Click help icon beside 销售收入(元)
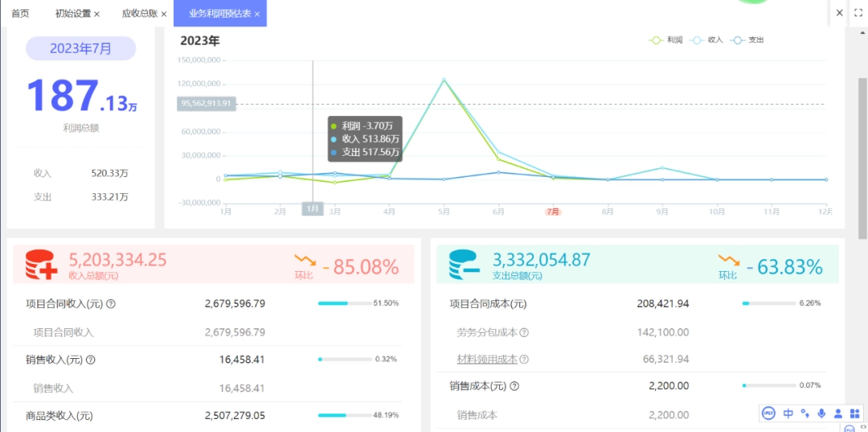Image resolution: width=868 pixels, height=432 pixels. point(91,360)
